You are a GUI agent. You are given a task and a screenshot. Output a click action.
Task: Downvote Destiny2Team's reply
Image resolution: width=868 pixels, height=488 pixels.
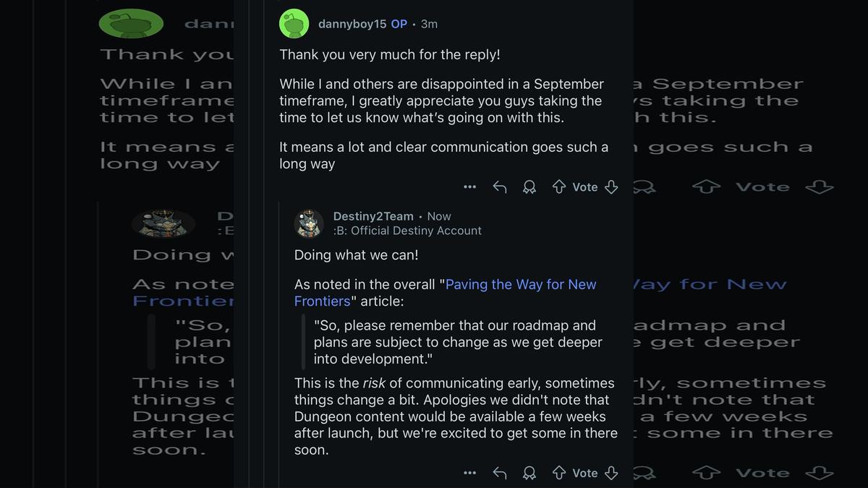coord(611,473)
